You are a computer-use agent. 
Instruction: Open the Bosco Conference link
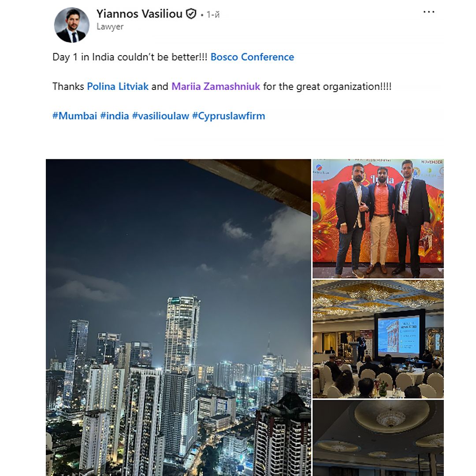tap(252, 57)
